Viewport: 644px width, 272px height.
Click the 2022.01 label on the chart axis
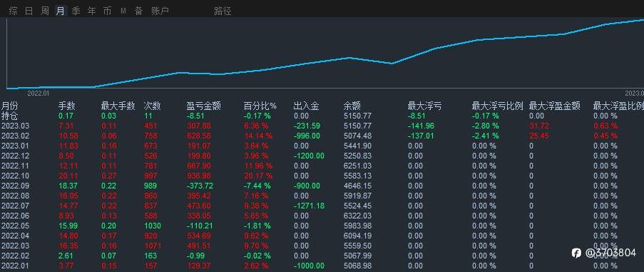pyautogui.click(x=39, y=94)
